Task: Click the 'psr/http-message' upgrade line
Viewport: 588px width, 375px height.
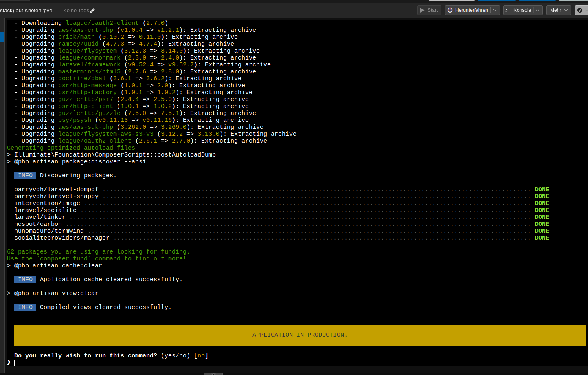Action: pos(129,86)
